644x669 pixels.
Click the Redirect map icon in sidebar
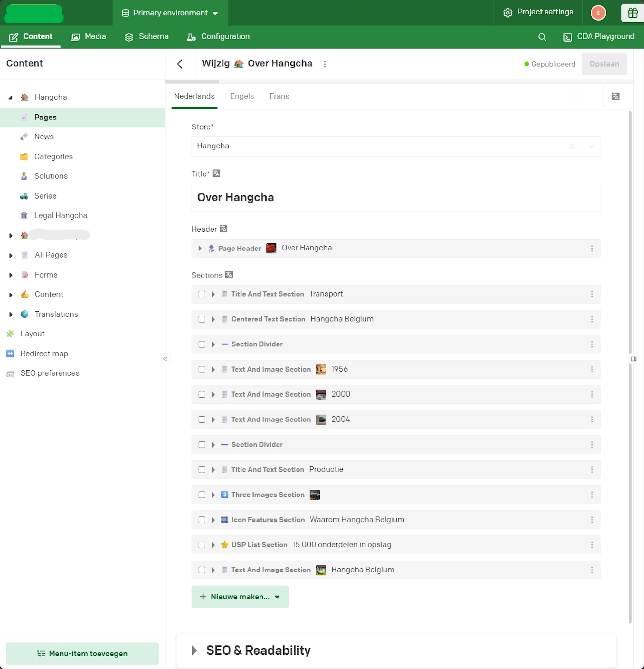11,353
